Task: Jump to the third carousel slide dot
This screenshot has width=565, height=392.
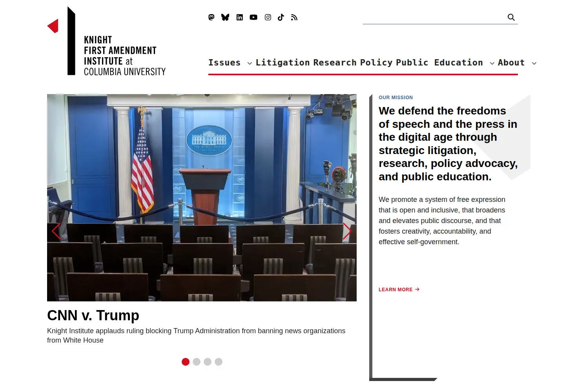Action: 208,362
